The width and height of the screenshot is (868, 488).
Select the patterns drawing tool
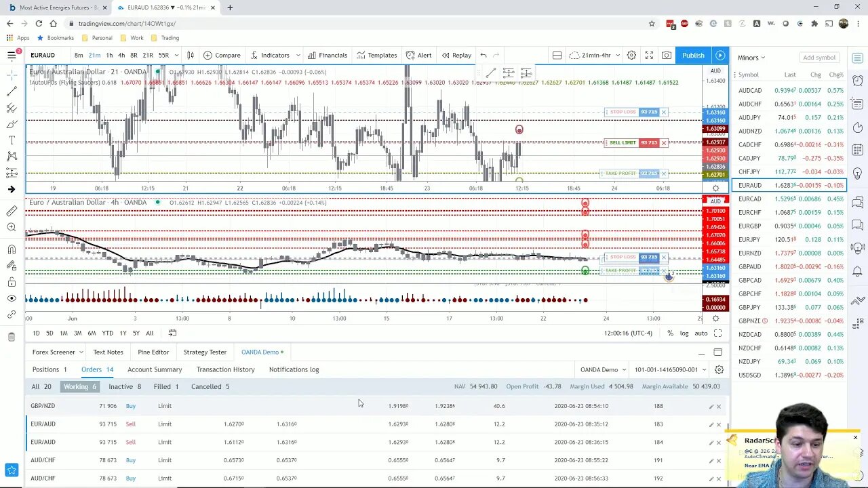point(12,157)
